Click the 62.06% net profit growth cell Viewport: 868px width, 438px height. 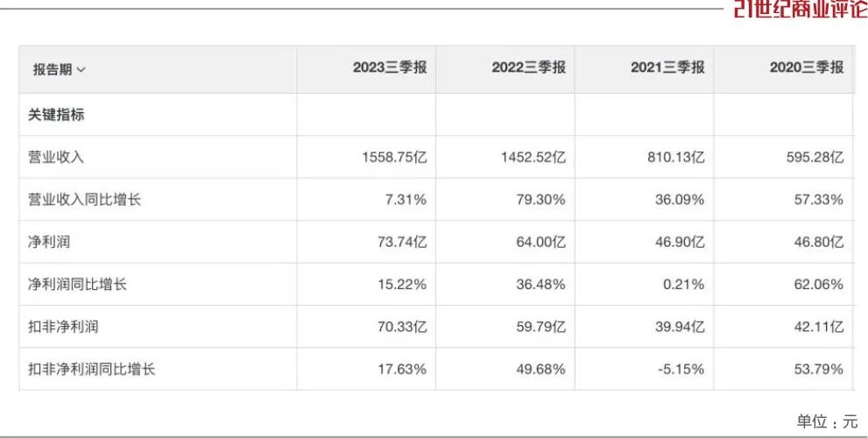(x=819, y=285)
